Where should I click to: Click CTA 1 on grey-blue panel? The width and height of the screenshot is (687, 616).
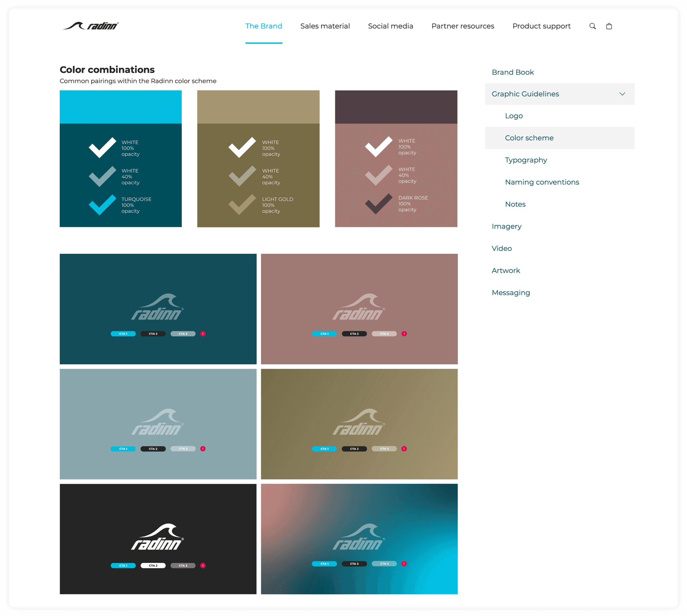pyautogui.click(x=123, y=449)
